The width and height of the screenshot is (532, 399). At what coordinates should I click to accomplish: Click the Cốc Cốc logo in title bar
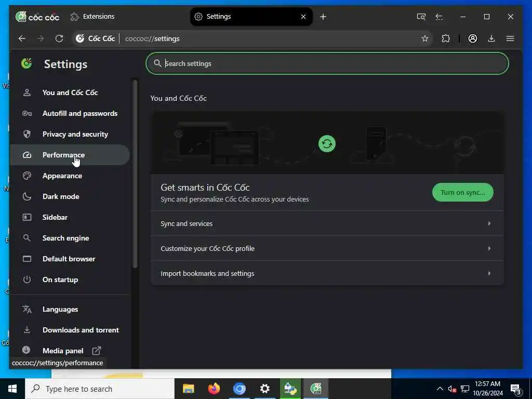click(x=37, y=16)
